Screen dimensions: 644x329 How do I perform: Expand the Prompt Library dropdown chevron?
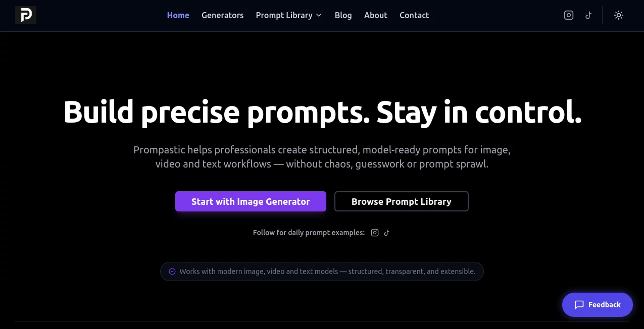coord(318,15)
